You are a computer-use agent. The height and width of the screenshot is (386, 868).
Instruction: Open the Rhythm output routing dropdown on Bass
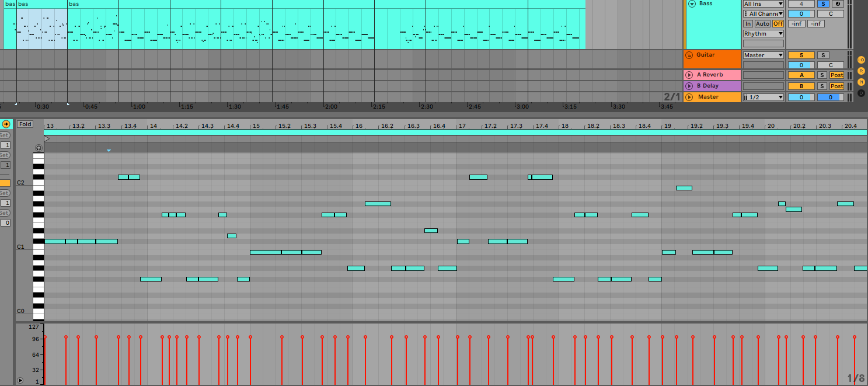(x=762, y=33)
